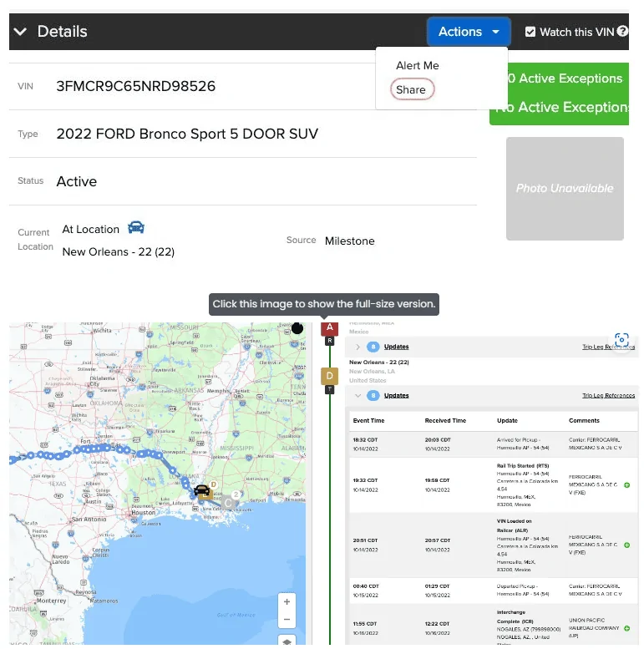Viewport: 644px width, 649px height.
Task: Click the Departed Pickup update cell
Action: coord(523,591)
